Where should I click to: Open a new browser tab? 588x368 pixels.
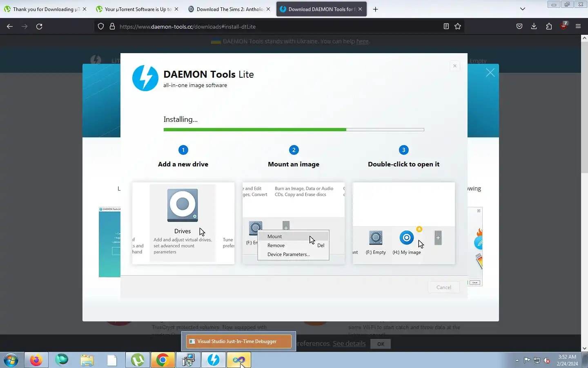tap(375, 9)
